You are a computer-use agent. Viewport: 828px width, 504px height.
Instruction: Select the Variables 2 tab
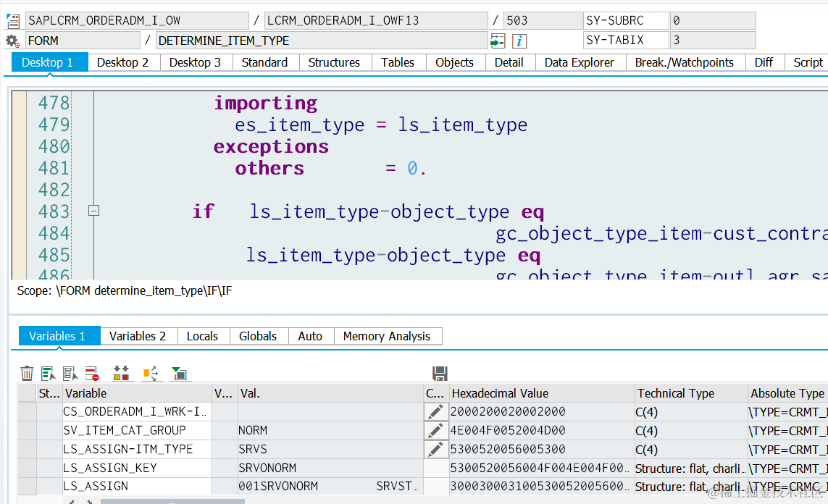click(x=138, y=336)
